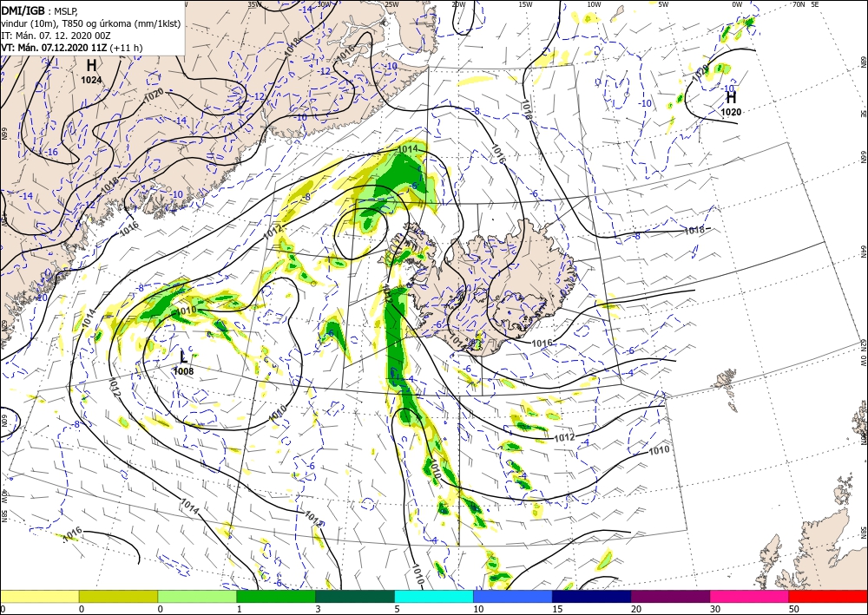This screenshot has height=615, width=868.
Task: Click the '1008' pressure value under the L
Action: click(x=184, y=371)
